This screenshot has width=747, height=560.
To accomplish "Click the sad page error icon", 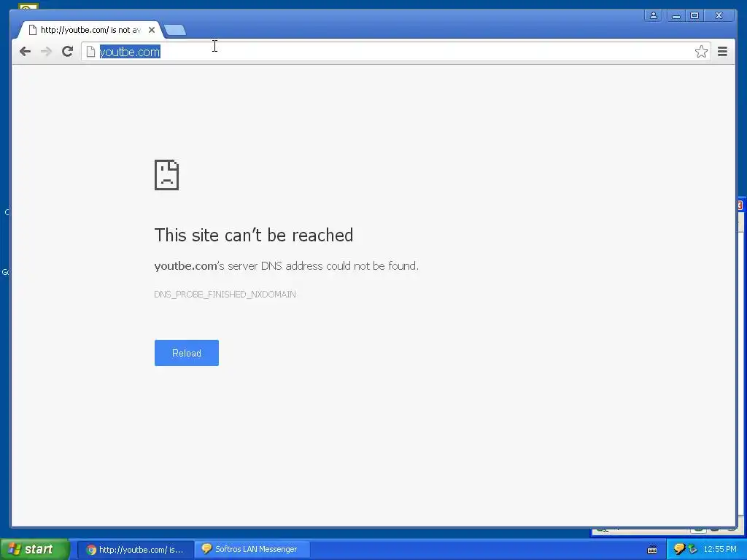I will pos(166,175).
